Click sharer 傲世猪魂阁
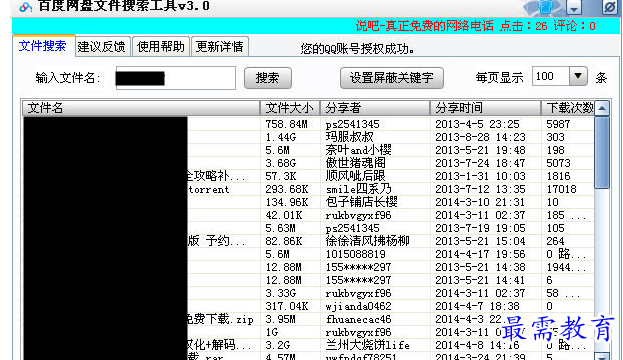 [x=356, y=163]
